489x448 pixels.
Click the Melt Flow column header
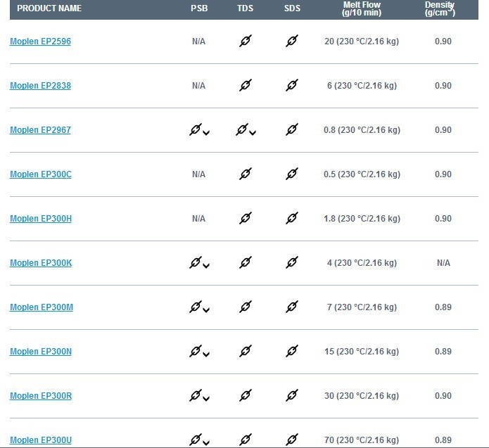tap(362, 8)
